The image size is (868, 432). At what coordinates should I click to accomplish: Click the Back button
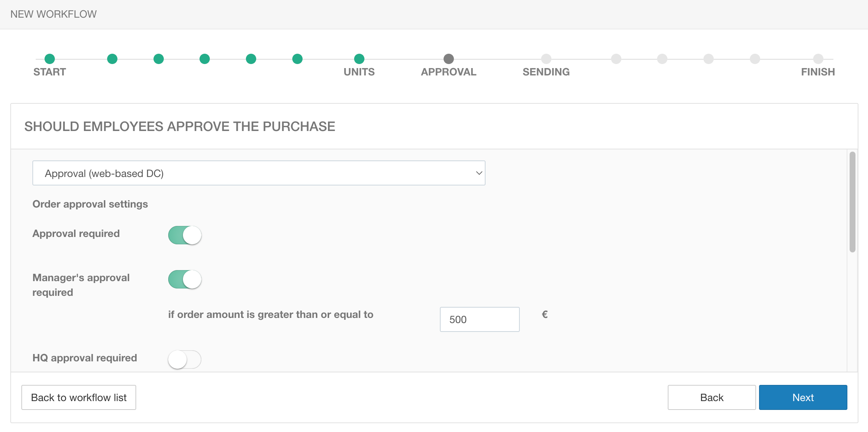711,397
